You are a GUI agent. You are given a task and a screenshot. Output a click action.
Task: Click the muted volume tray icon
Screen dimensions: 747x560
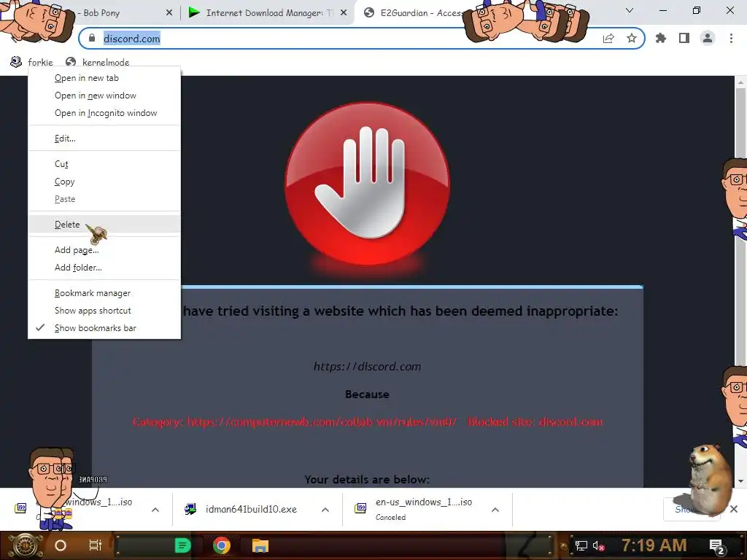[599, 545]
